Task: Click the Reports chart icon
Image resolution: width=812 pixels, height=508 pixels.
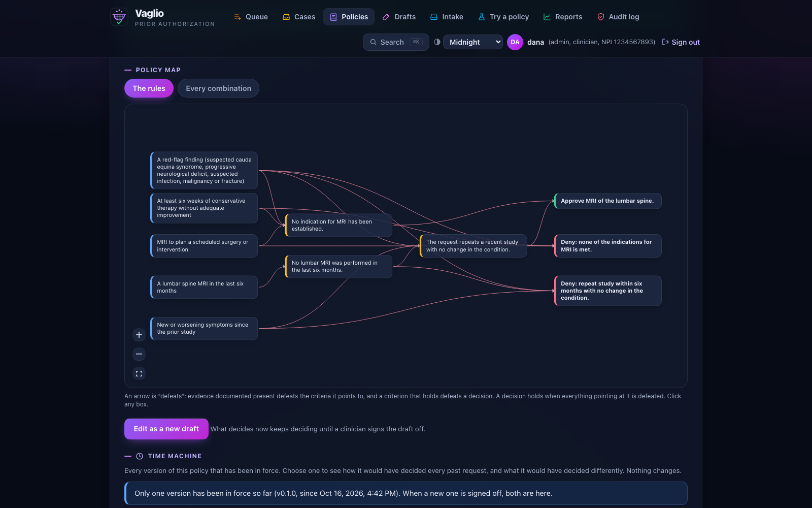Action: click(x=547, y=17)
